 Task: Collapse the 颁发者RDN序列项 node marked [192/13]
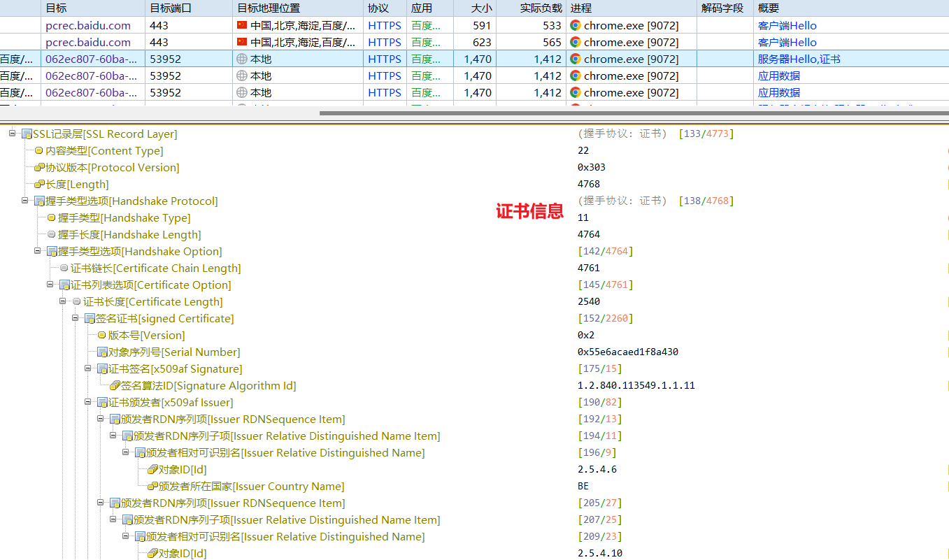tap(100, 419)
